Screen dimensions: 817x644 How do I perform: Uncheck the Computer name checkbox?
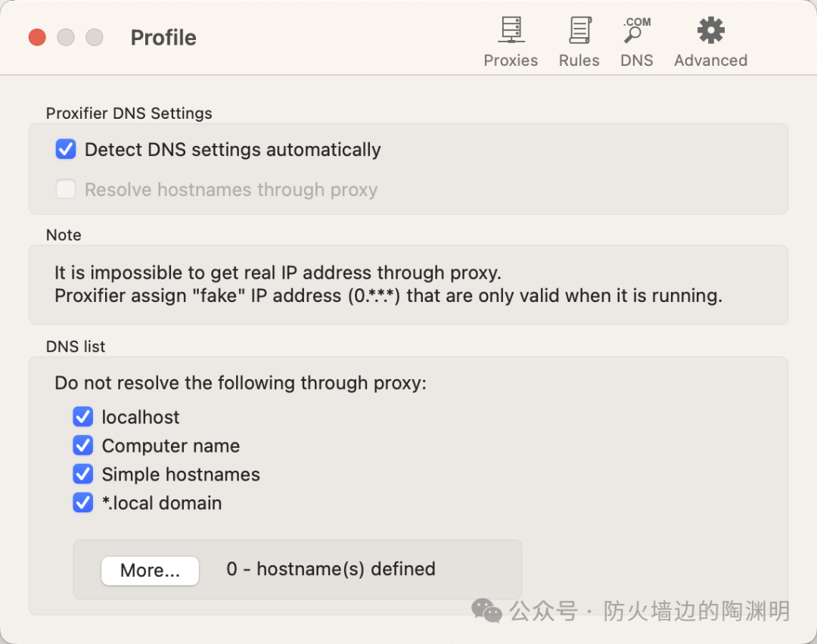coord(83,446)
